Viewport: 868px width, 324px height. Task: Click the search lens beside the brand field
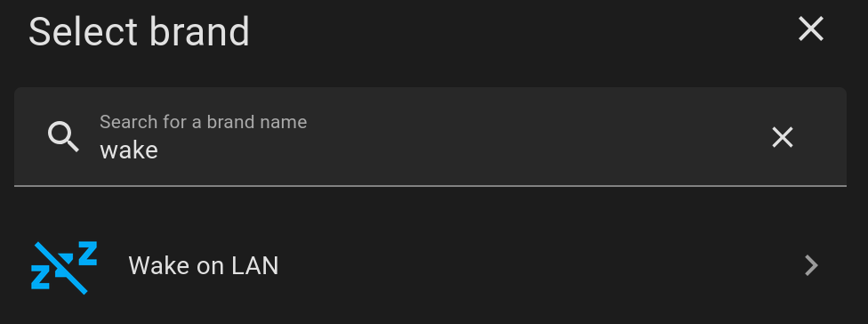[x=63, y=137]
